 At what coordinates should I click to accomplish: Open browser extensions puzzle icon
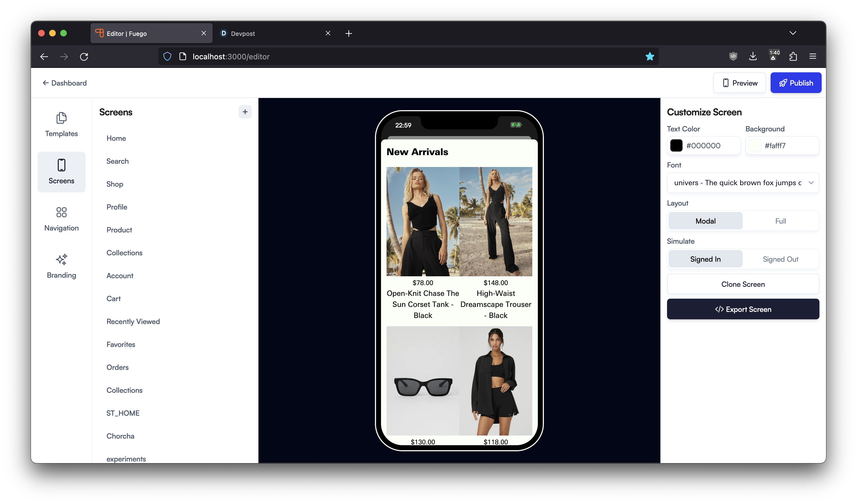[x=793, y=57]
